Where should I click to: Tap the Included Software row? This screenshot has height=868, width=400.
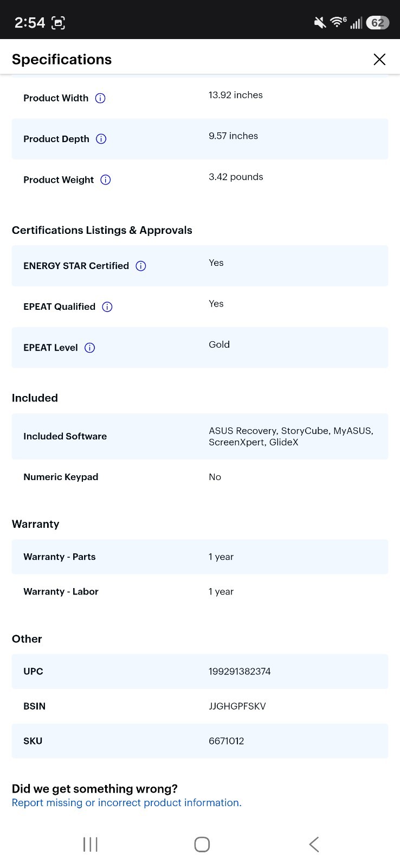click(200, 436)
